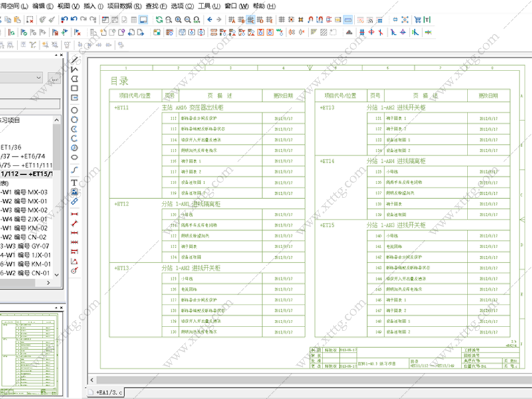Open the 窗口 (W) menu
Viewport: 532px width, 399px height.
237,6
